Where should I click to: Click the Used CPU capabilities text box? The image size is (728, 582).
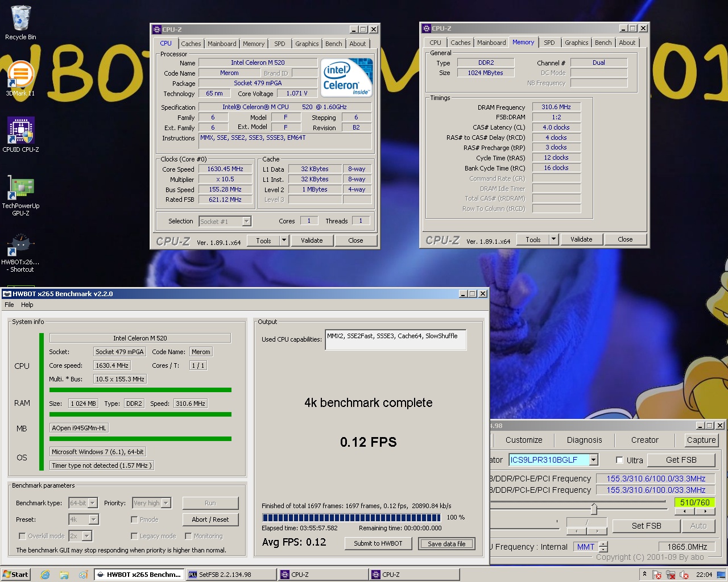(x=396, y=339)
